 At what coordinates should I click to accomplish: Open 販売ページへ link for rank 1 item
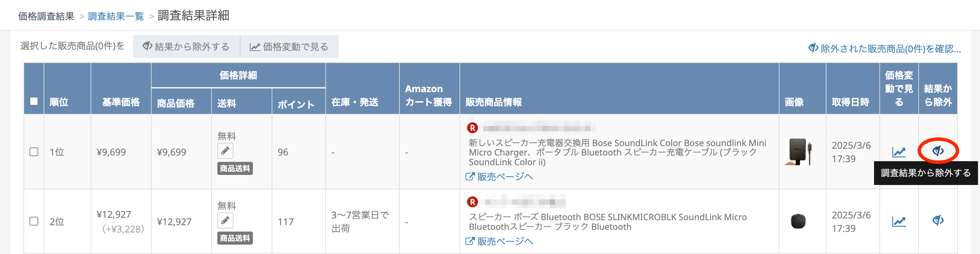tap(499, 177)
